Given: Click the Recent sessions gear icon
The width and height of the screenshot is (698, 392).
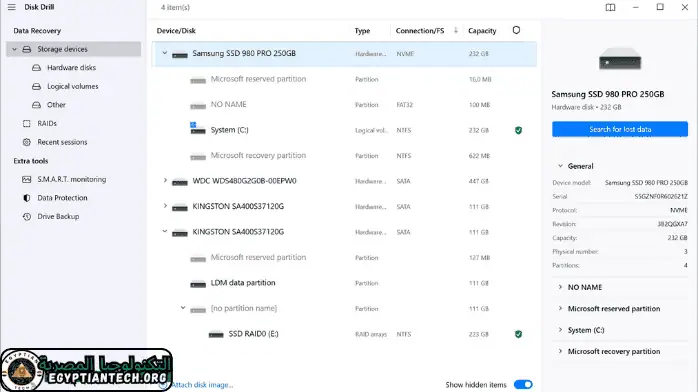Looking at the screenshot, I should (x=27, y=142).
